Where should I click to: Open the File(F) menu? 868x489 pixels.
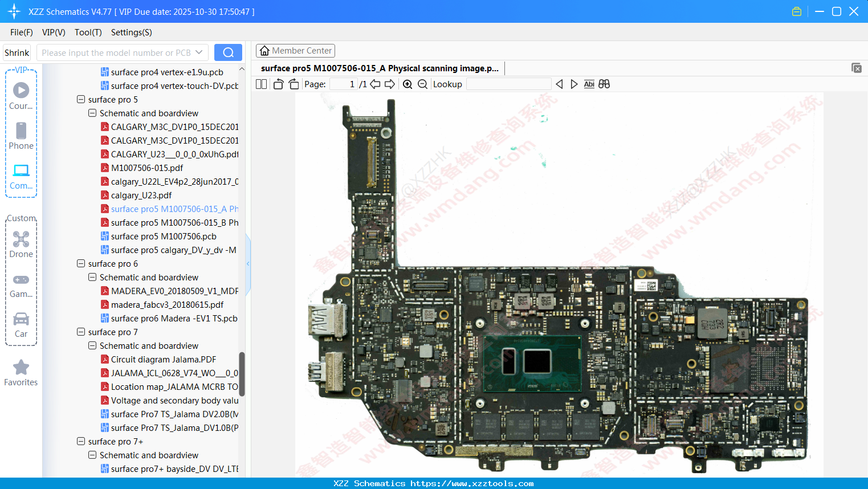tap(22, 32)
